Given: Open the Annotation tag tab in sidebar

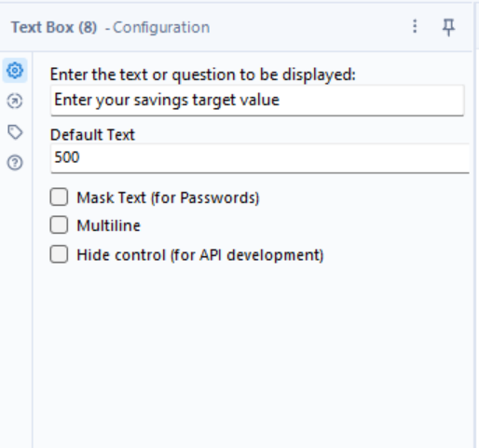Looking at the screenshot, I should [15, 132].
